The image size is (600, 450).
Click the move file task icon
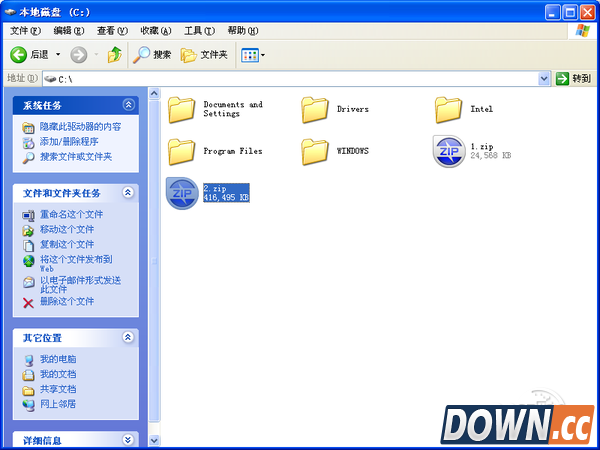(28, 231)
